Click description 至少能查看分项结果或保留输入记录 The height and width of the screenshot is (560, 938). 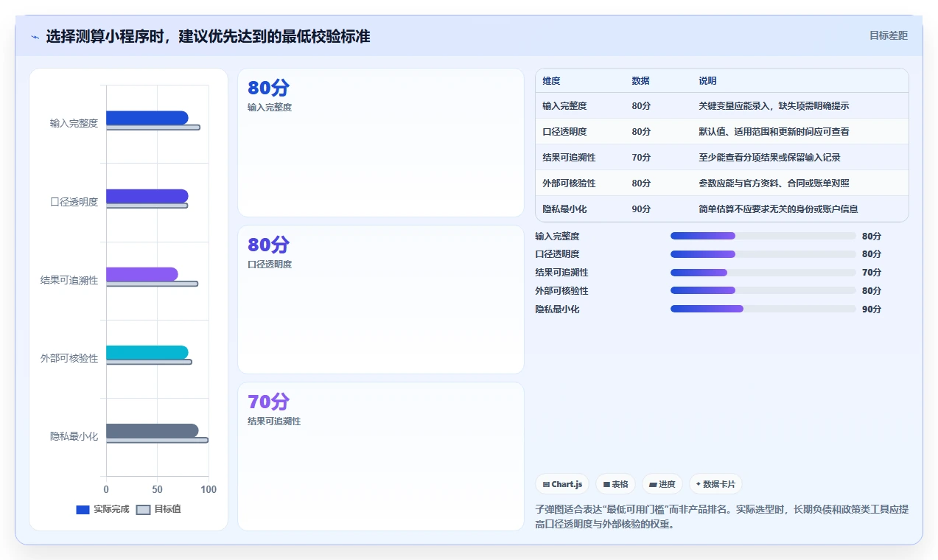click(769, 157)
